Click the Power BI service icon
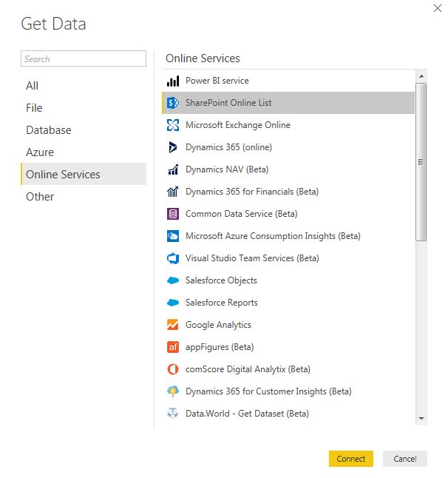Screen dimensions: 448x478 [x=173, y=81]
